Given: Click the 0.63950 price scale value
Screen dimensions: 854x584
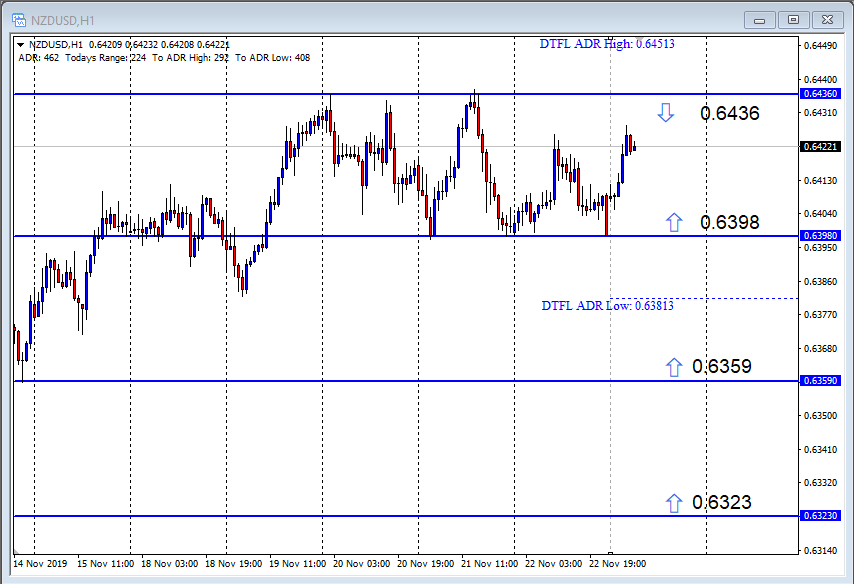Looking at the screenshot, I should 820,247.
